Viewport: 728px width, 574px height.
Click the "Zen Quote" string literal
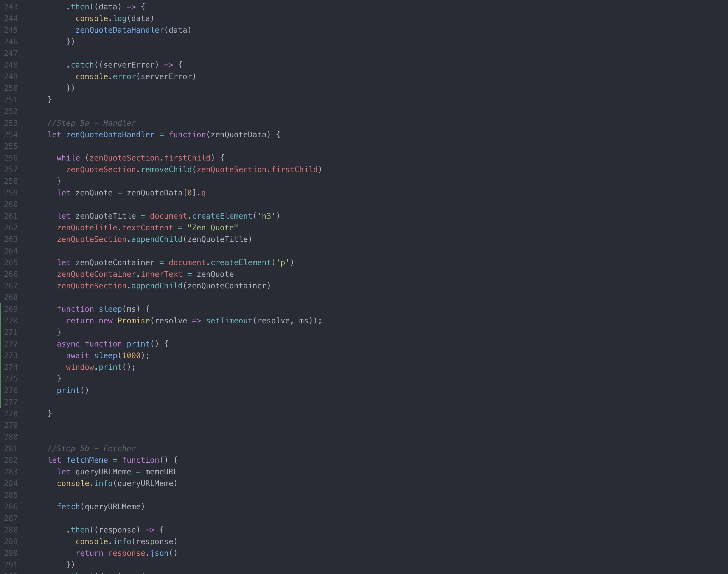(212, 228)
